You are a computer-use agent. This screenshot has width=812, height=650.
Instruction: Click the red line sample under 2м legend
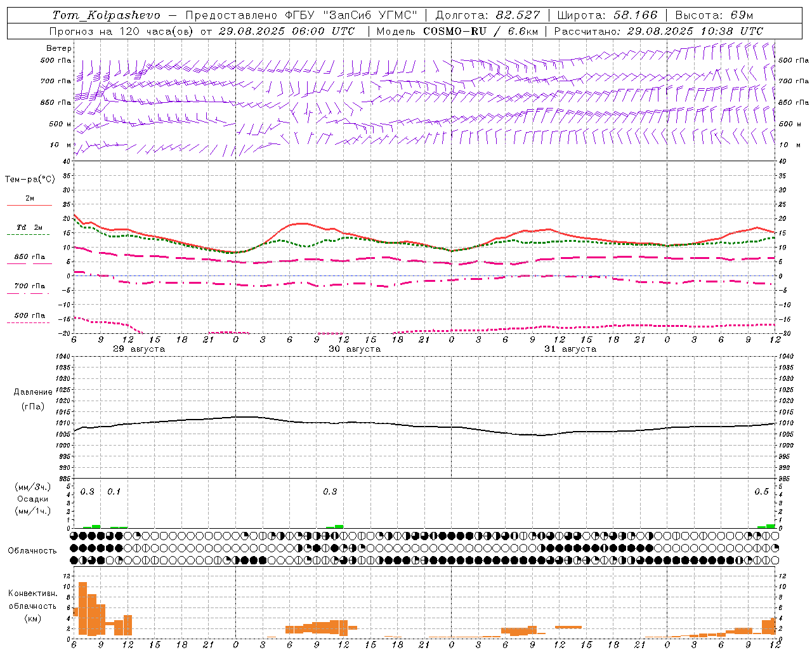[29, 205]
